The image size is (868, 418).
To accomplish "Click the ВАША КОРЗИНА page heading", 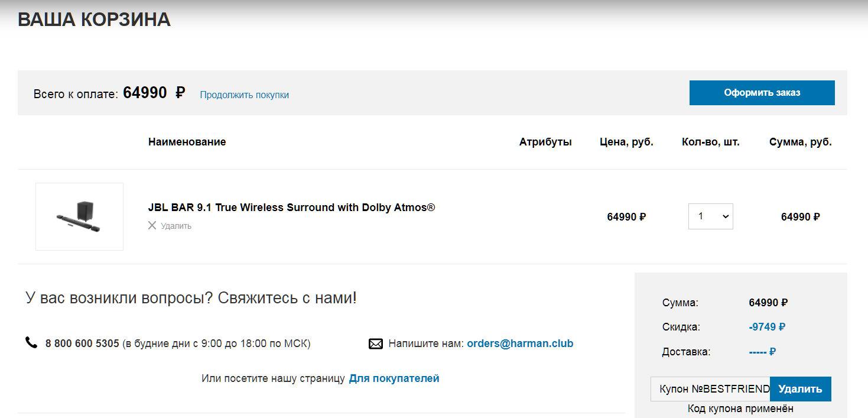I will click(x=94, y=20).
